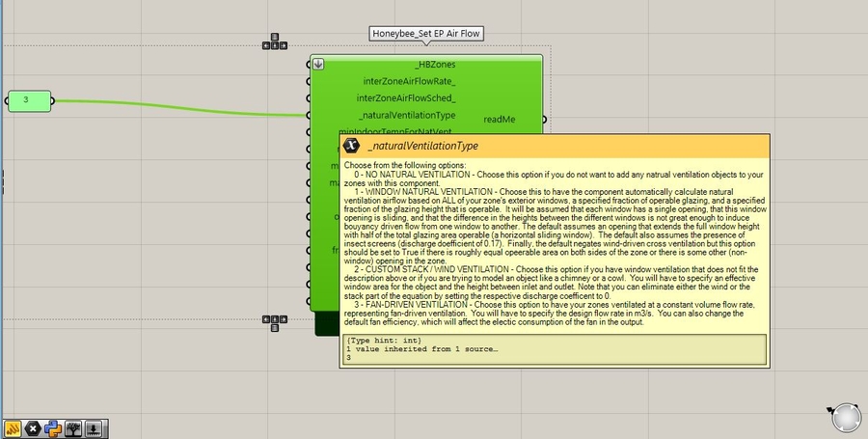Click the _HBZones input parameter
Screen dimensions: 868x439
click(x=435, y=65)
